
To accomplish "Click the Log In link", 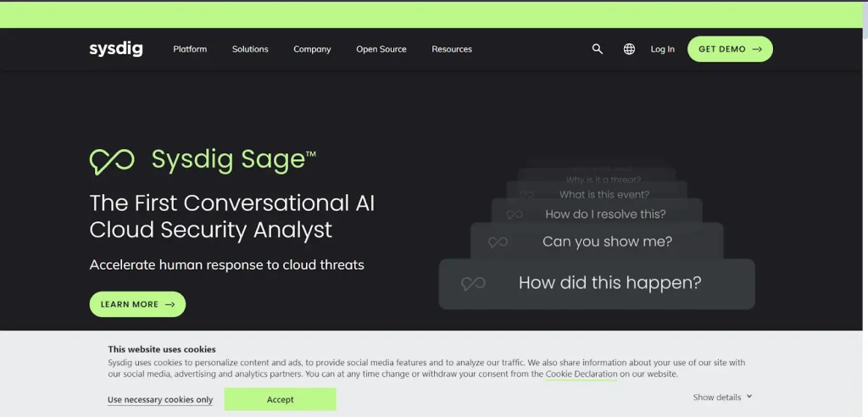I will pyautogui.click(x=663, y=49).
